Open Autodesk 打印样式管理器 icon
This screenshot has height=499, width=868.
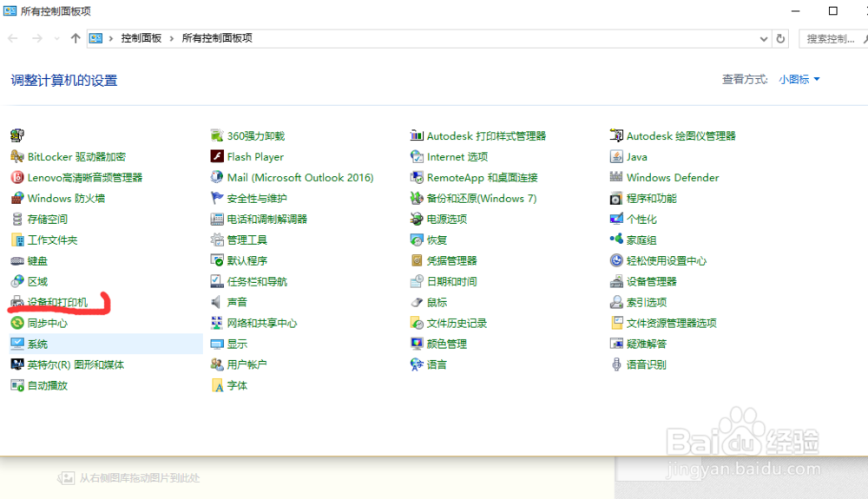click(417, 135)
